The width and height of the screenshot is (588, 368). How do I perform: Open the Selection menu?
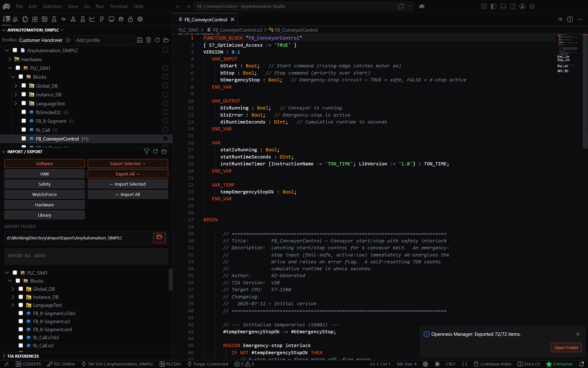coord(52,6)
